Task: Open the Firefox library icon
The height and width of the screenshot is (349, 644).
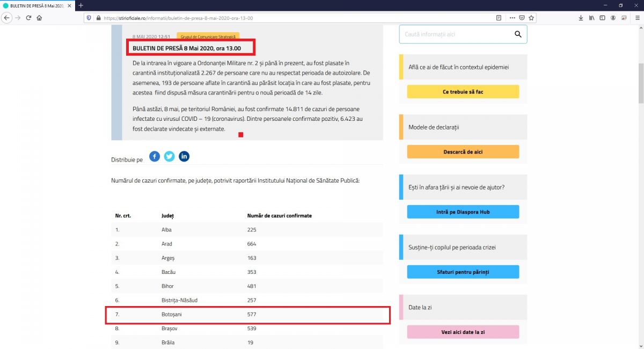Action: [592, 18]
